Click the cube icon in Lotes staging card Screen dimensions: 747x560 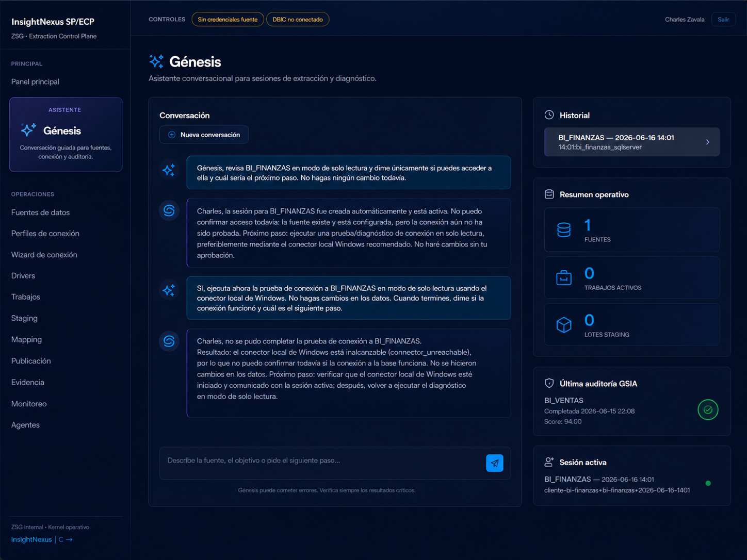[x=564, y=325]
